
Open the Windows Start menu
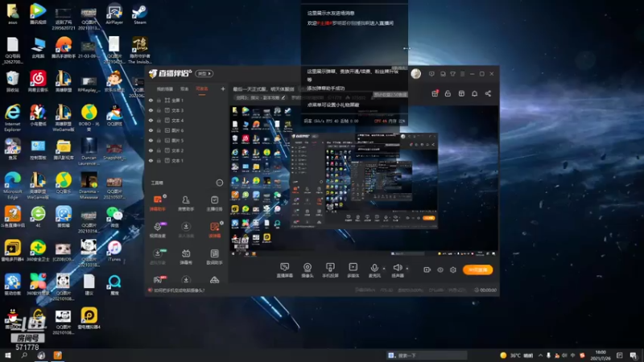[x=7, y=356]
